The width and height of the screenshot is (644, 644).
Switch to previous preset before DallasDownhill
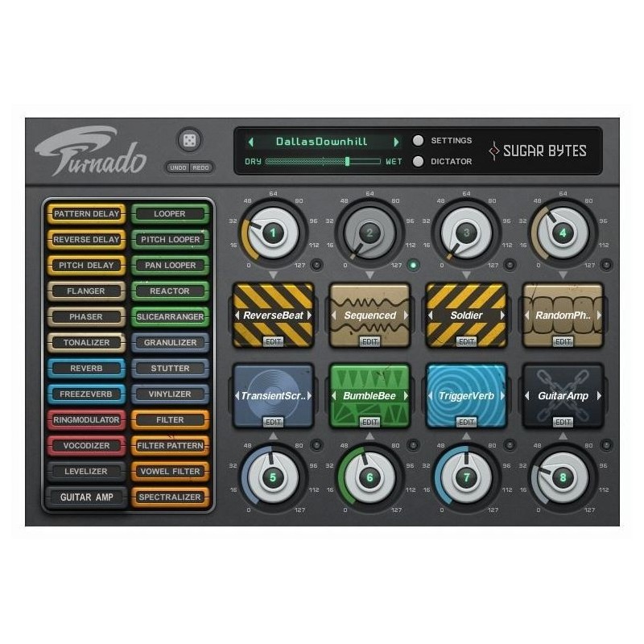(250, 142)
